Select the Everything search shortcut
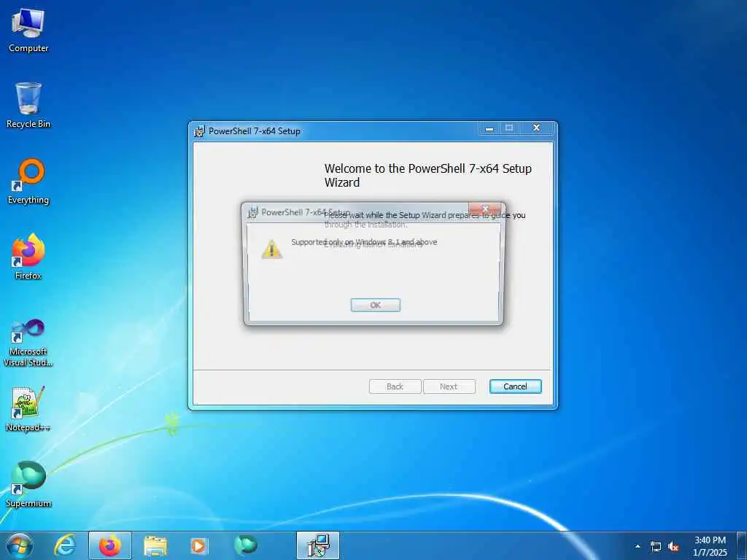The width and height of the screenshot is (747, 560). [x=28, y=182]
